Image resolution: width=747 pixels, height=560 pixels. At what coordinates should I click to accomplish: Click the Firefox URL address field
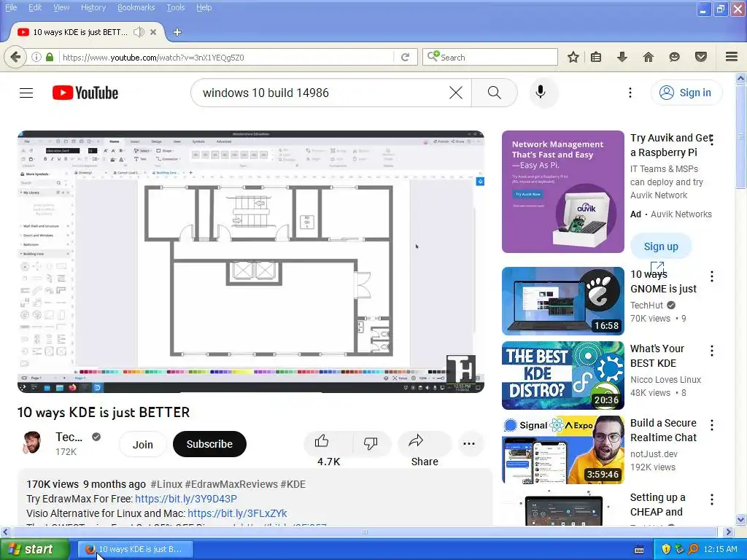[226, 57]
